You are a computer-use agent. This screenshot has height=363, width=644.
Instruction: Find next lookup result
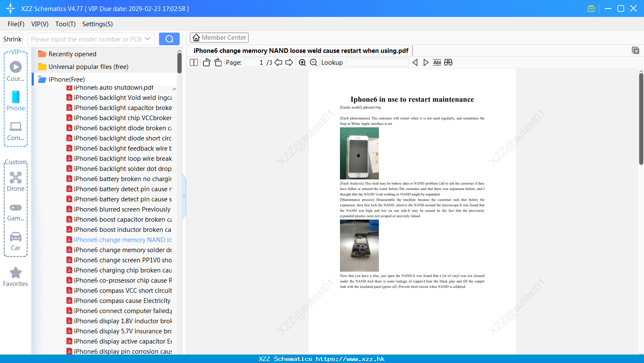point(426,62)
